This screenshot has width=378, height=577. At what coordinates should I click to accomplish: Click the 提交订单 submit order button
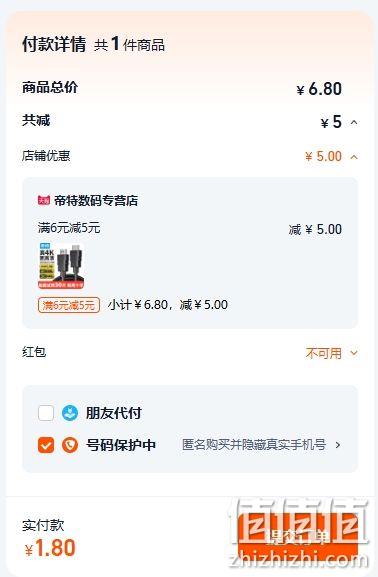click(298, 538)
